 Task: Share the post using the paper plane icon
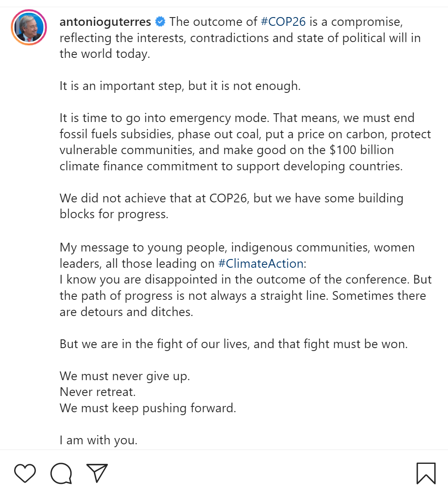click(97, 473)
